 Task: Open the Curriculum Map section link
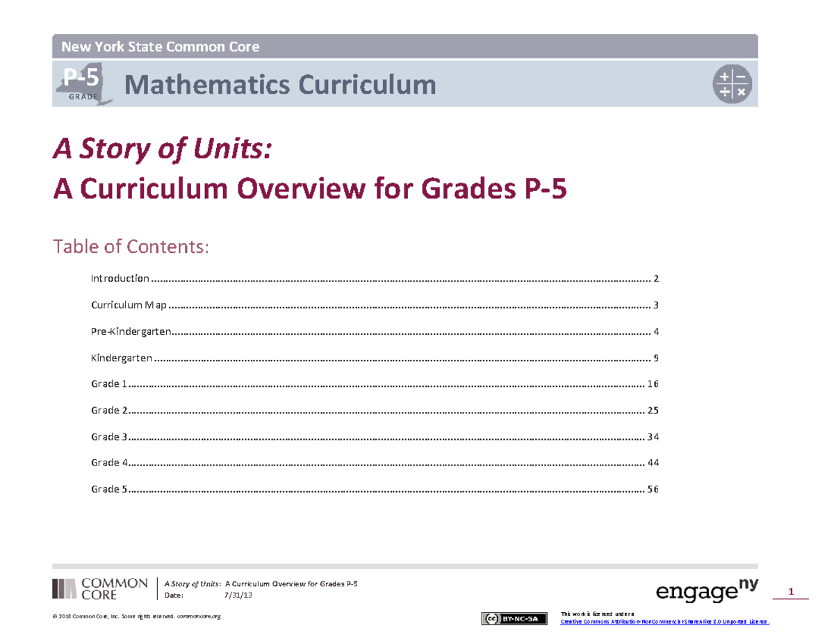128,304
